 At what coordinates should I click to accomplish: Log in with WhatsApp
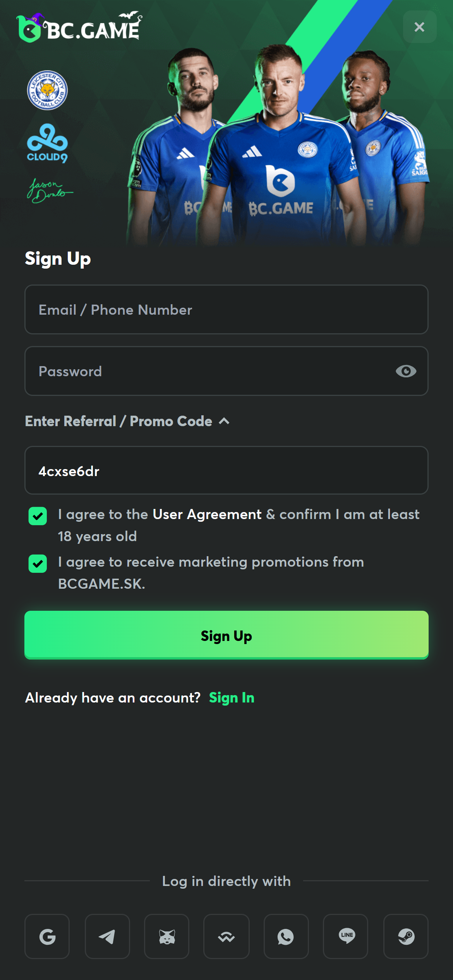pyautogui.click(x=286, y=936)
